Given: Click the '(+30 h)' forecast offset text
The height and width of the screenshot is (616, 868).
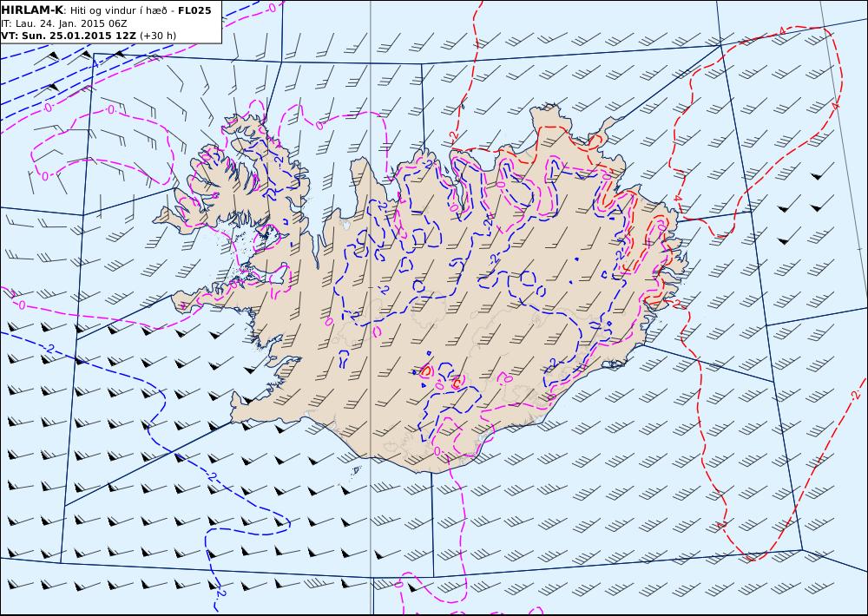Looking at the screenshot, I should point(158,36).
